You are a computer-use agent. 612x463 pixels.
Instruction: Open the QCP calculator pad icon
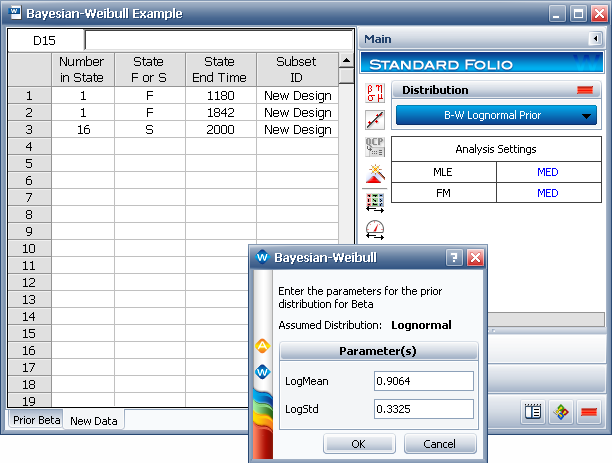tap(375, 147)
